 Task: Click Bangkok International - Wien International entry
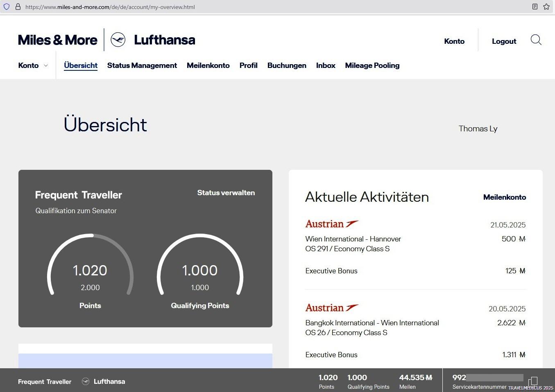[372, 323]
